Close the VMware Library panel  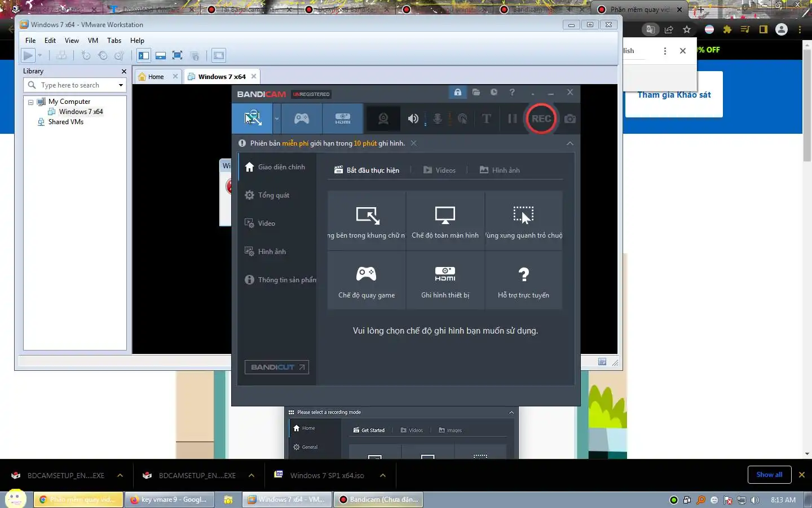[x=124, y=71]
